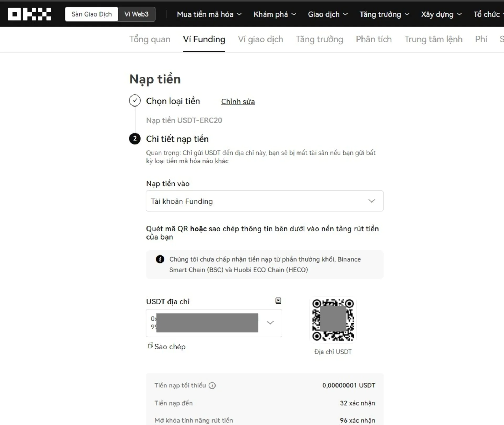
Task: Click the 0,00000001 USDT value
Action: pyautogui.click(x=349, y=385)
